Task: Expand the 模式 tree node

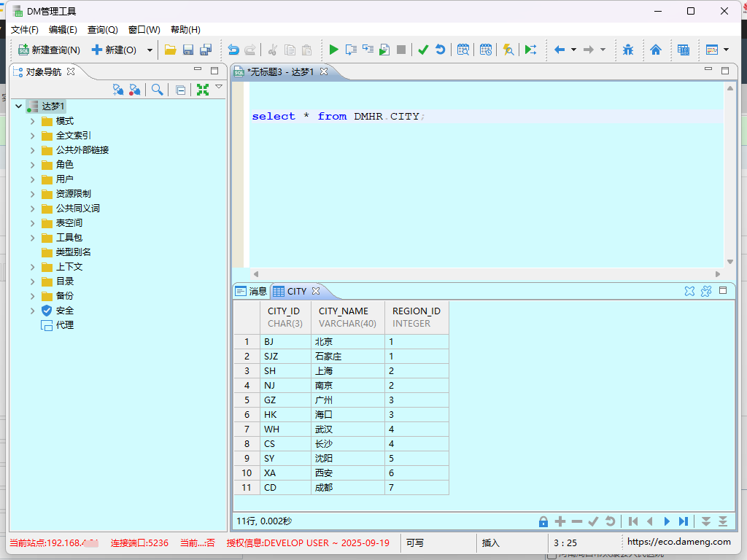Action: click(x=33, y=121)
